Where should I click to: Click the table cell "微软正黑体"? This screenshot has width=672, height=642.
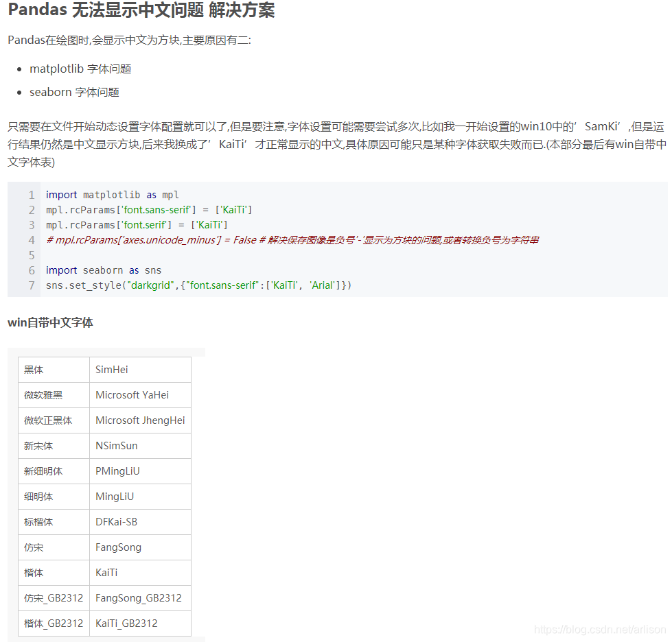(x=54, y=420)
